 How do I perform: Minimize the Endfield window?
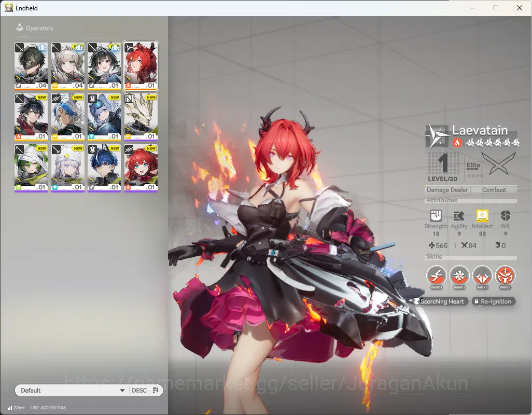[472, 8]
